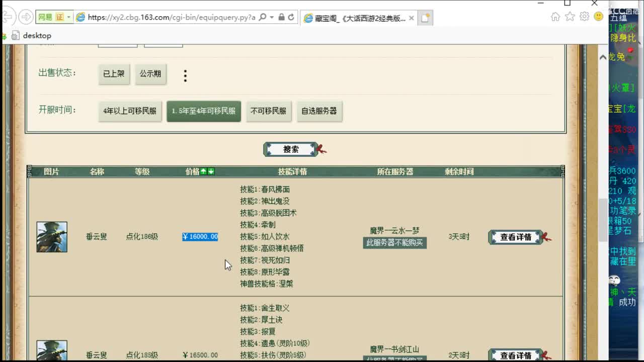Click the 点化186级 level cell
This screenshot has width=644, height=362.
pyautogui.click(x=142, y=237)
